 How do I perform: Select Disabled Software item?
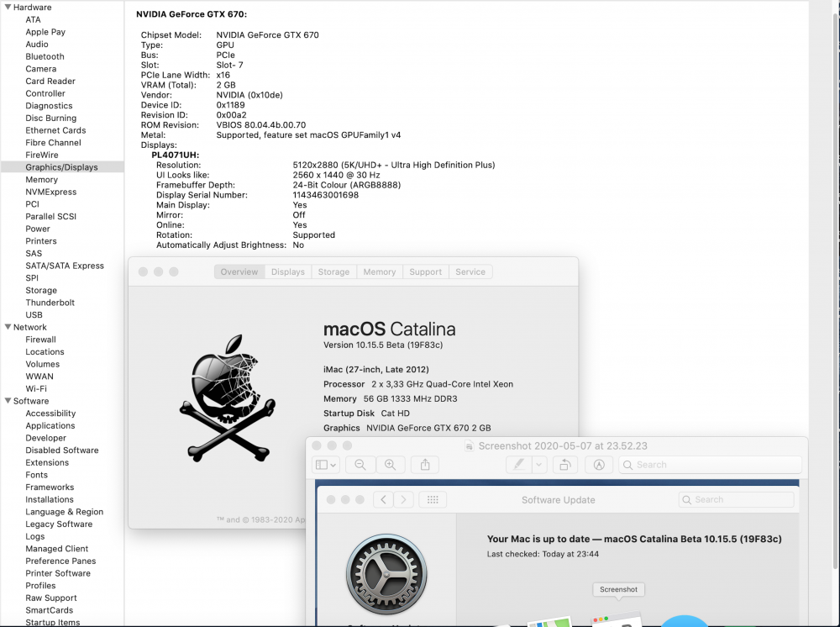[x=62, y=450]
